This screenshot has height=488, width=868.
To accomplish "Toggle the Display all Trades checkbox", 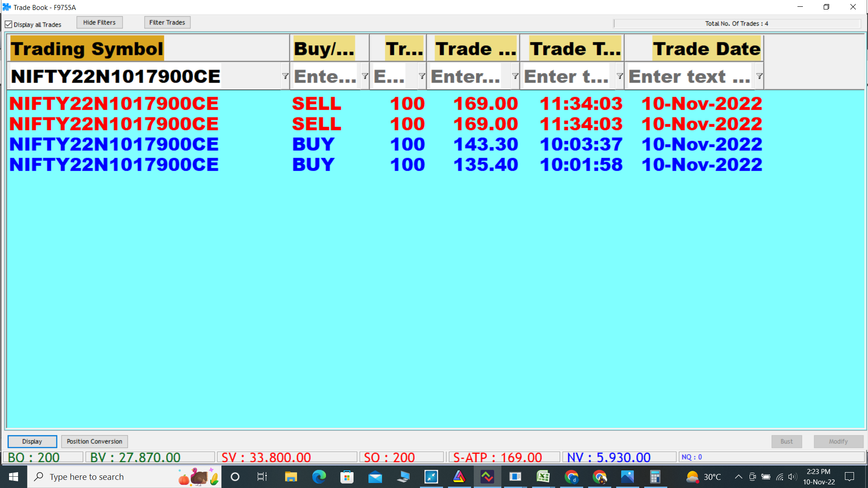I will click(x=9, y=24).
